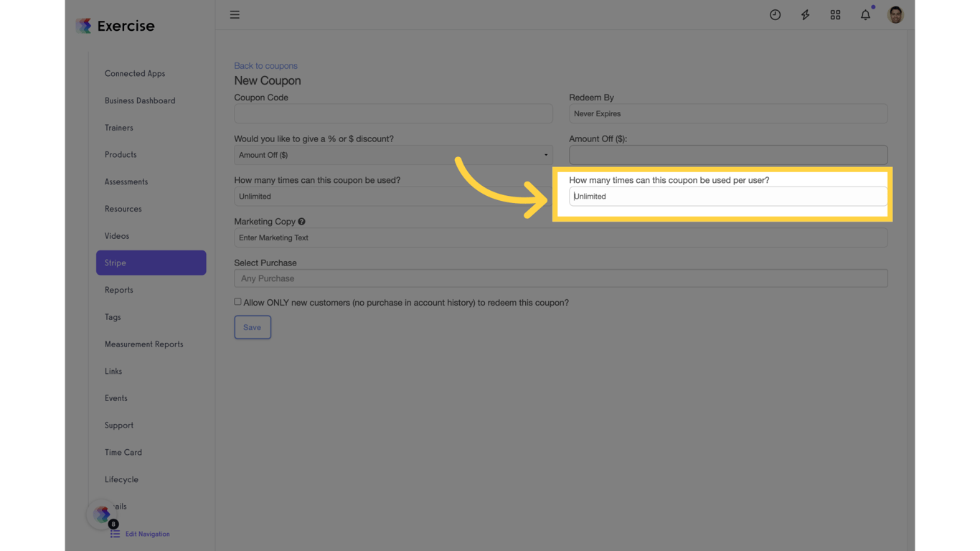Open the 'Redeem By' expiration field
980x551 pixels.
point(727,113)
